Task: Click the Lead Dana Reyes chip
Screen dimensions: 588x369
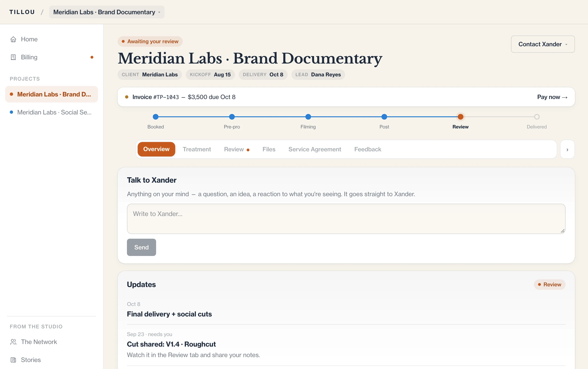Action: [318, 75]
